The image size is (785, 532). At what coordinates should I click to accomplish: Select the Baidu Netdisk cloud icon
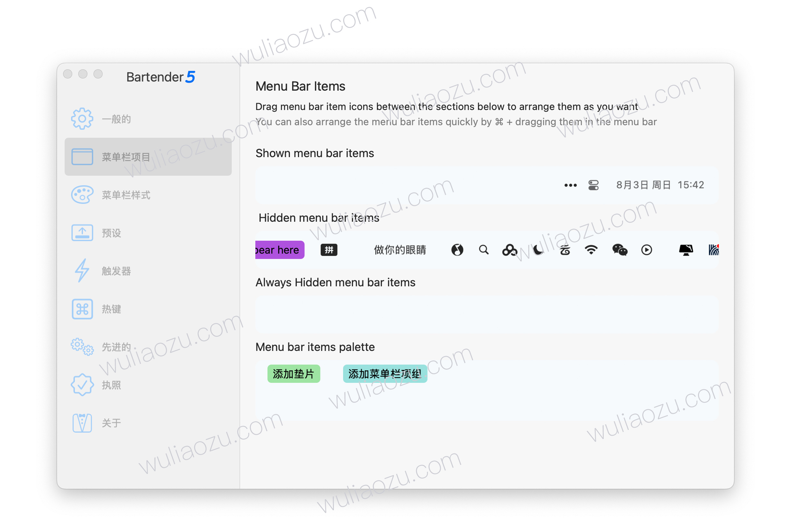point(510,250)
